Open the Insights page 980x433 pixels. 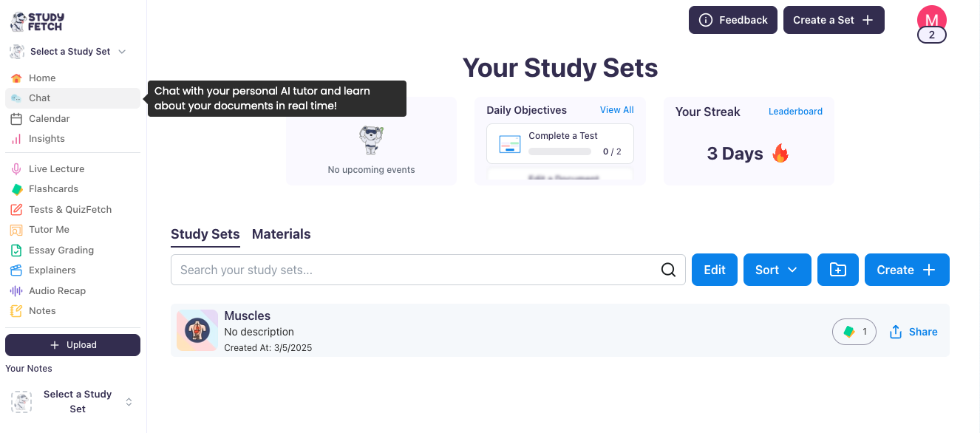tap(48, 138)
